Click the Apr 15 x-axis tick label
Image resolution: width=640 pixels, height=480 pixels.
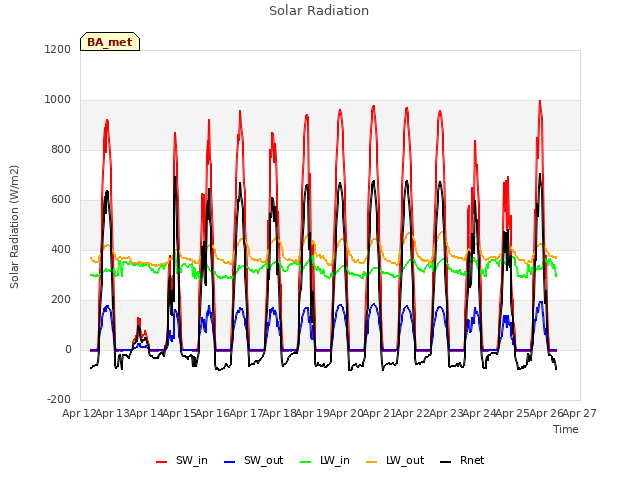tap(179, 413)
